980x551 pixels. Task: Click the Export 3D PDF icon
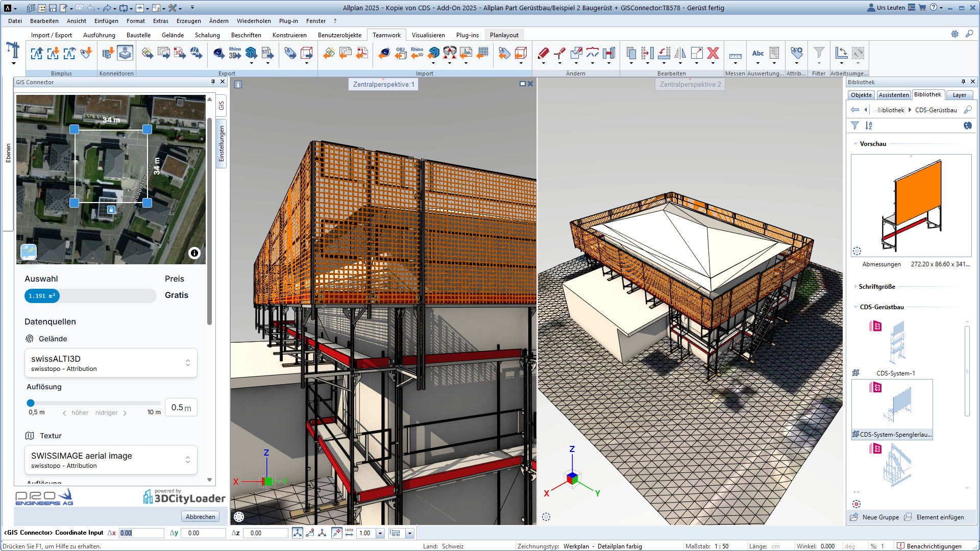180,53
